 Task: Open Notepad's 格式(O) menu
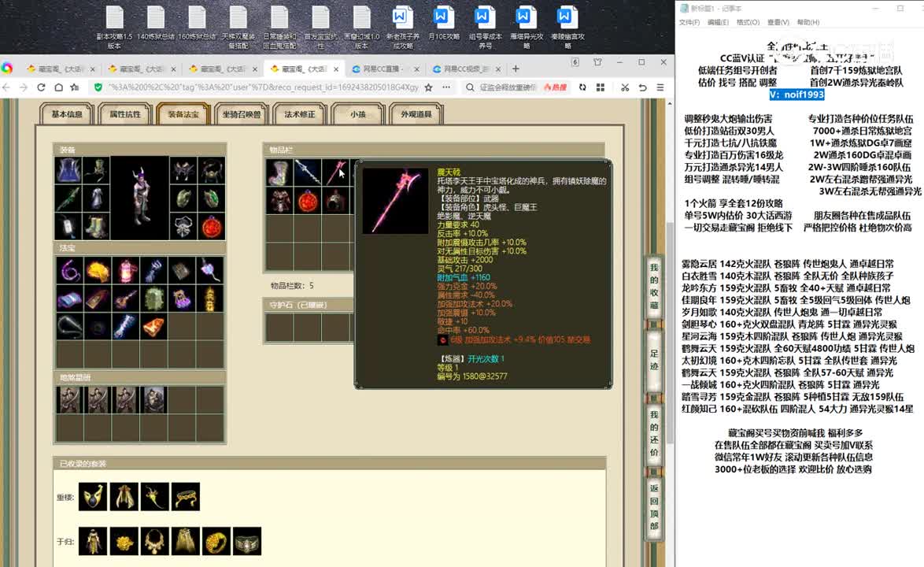pyautogui.click(x=748, y=22)
